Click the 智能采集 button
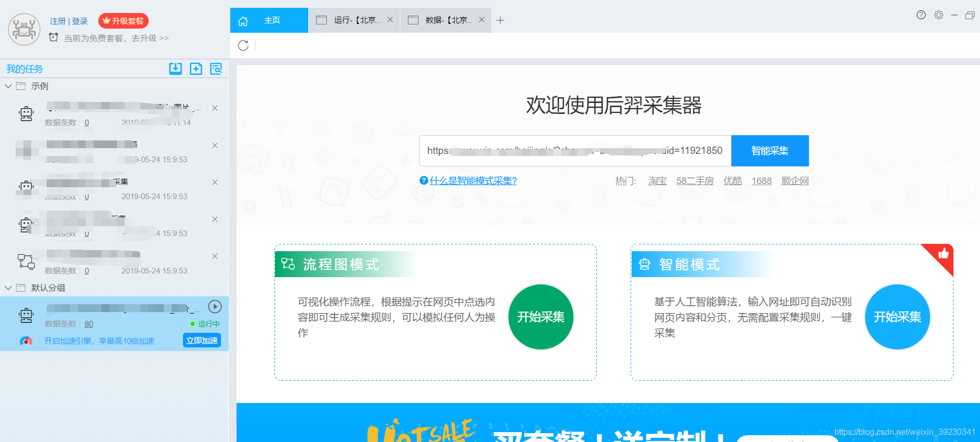Image resolution: width=980 pixels, height=442 pixels. click(770, 151)
